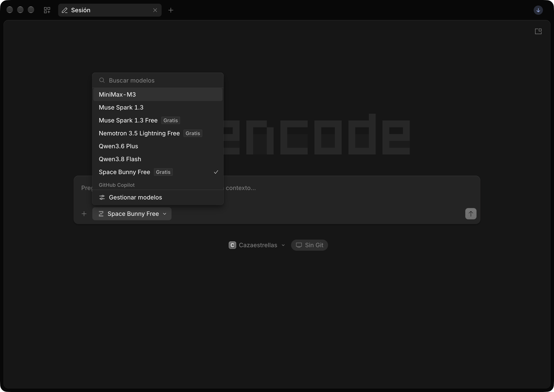This screenshot has height=392, width=554.
Task: Click the Sin Git status button
Action: click(309, 245)
